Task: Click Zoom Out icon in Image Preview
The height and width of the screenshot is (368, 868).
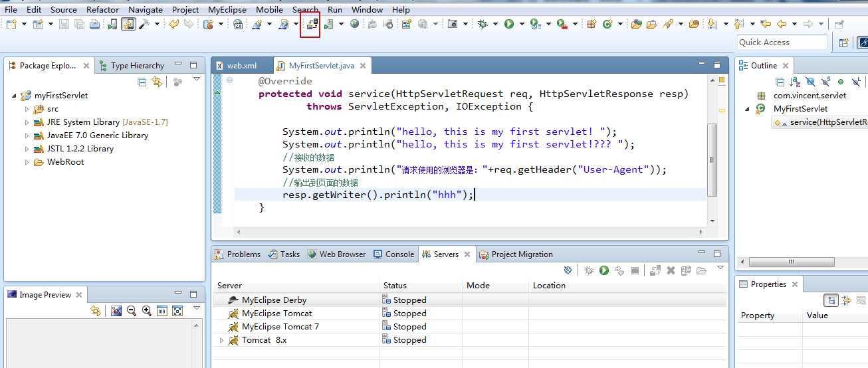Action: (131, 311)
